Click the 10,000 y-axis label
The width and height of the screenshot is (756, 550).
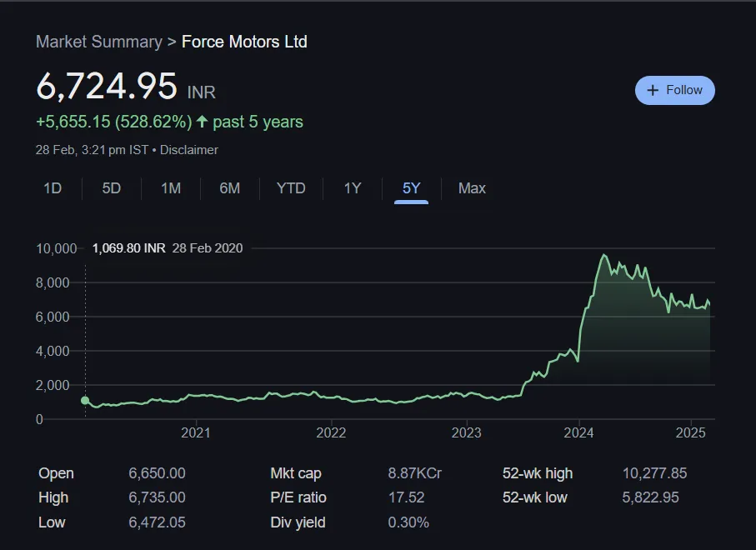point(57,248)
